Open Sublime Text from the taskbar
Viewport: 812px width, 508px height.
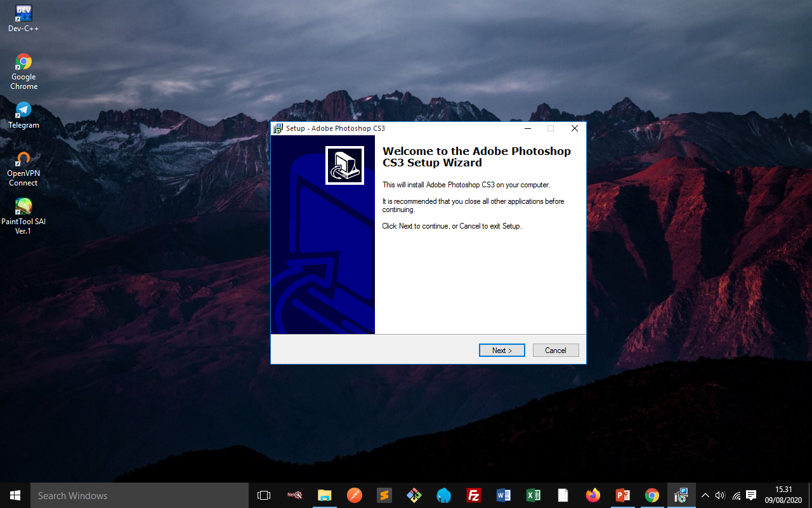(x=384, y=495)
